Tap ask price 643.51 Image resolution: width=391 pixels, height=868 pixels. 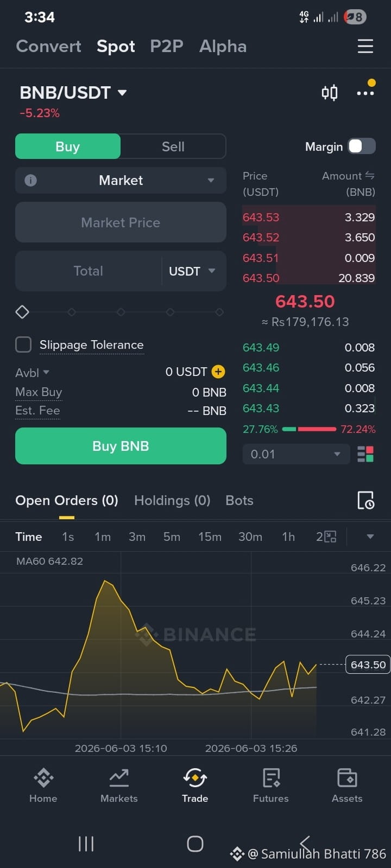260,258
